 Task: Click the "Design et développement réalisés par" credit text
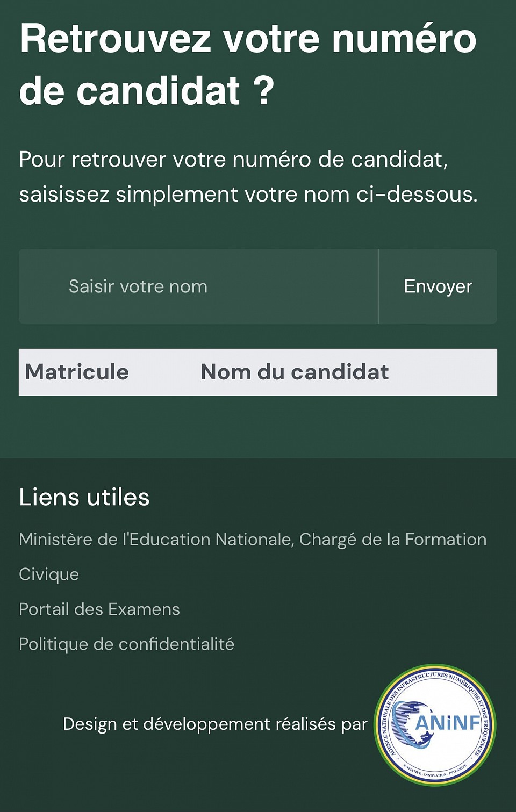tap(215, 724)
